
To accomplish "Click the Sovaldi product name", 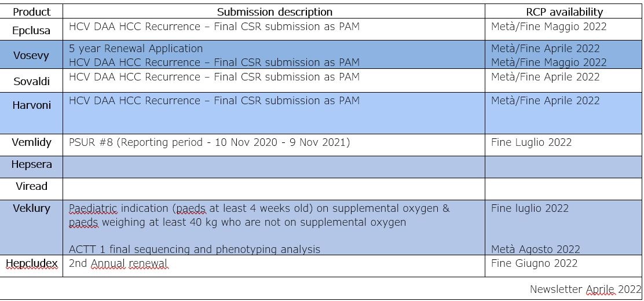I will pos(32,82).
